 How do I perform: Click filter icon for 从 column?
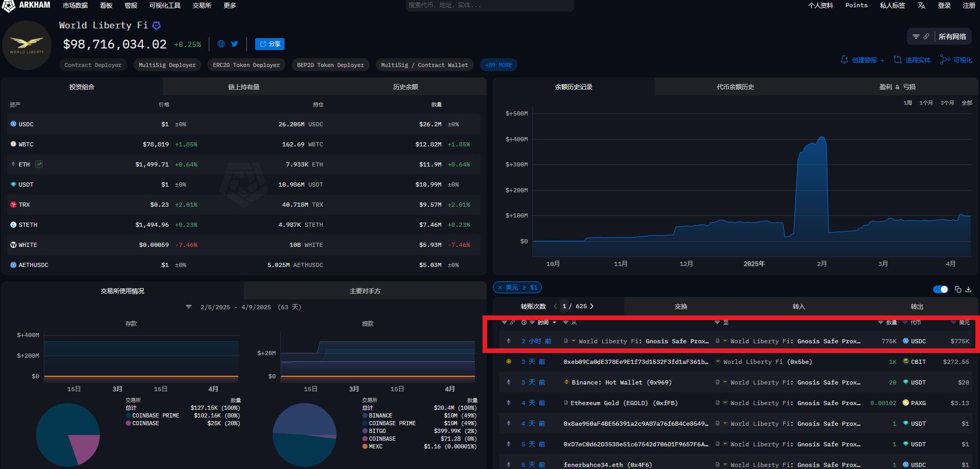(566, 323)
